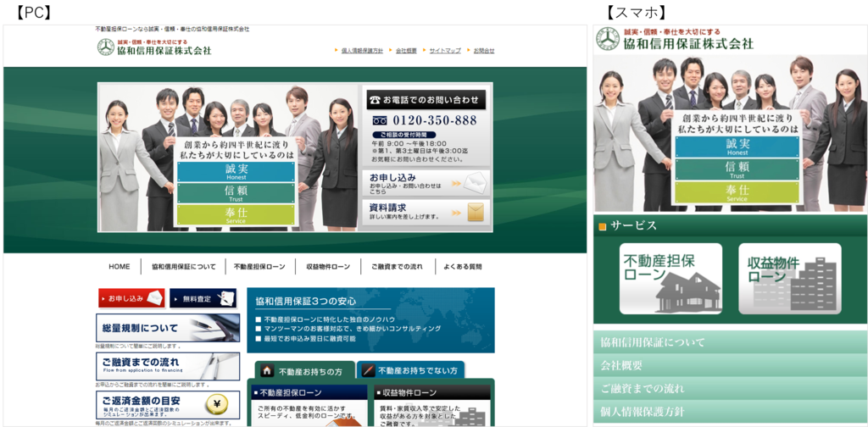
Task: Click the 不動産担保ローン card header on PC
Action: [x=309, y=393]
